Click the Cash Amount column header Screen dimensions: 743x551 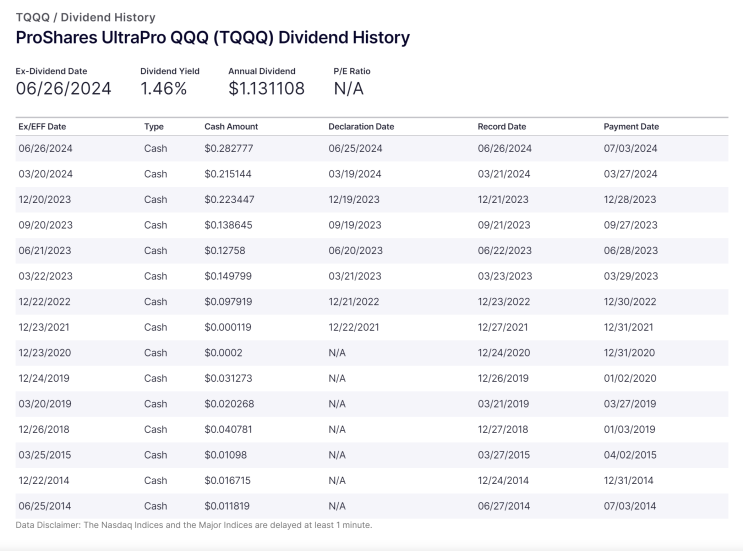pos(231,126)
